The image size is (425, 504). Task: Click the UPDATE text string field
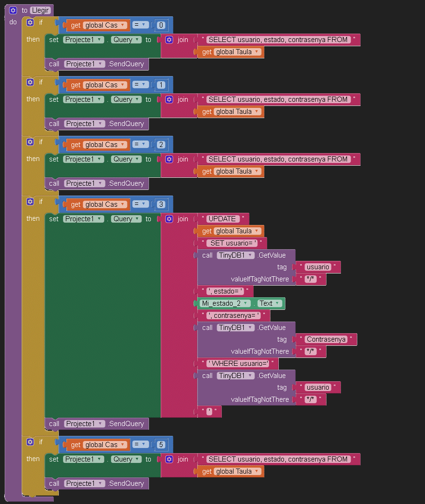pyautogui.click(x=222, y=219)
